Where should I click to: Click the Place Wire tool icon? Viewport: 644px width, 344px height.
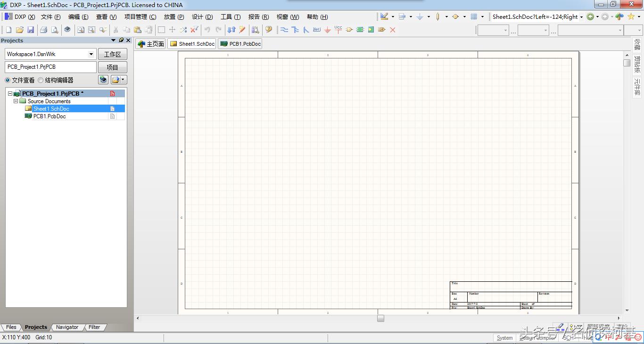point(284,30)
